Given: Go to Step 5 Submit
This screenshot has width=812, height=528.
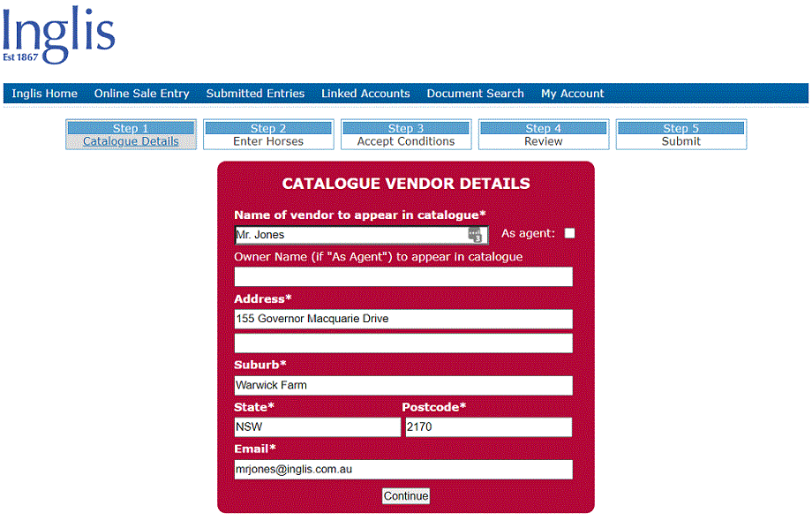Looking at the screenshot, I should (x=681, y=135).
